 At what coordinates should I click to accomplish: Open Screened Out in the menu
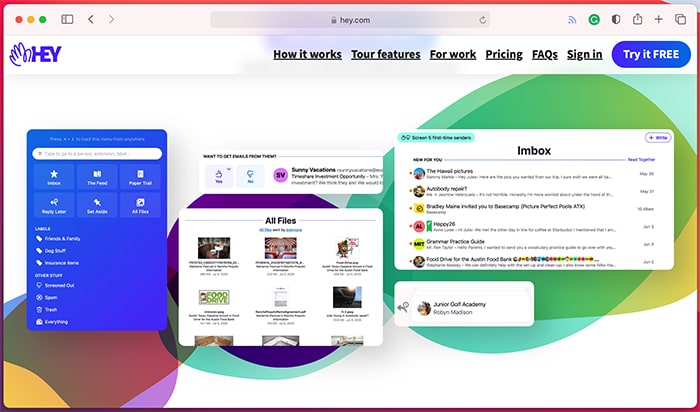55,285
